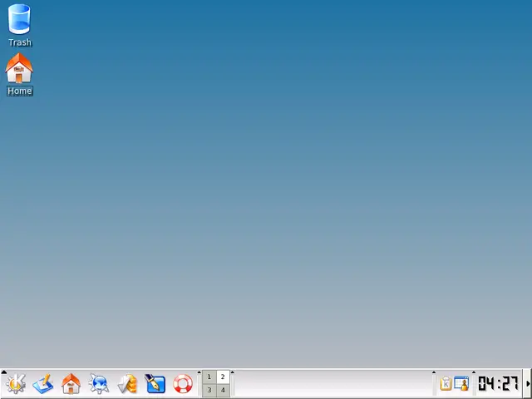
Task: Launch the Kontact personal information manager
Action: [127, 384]
